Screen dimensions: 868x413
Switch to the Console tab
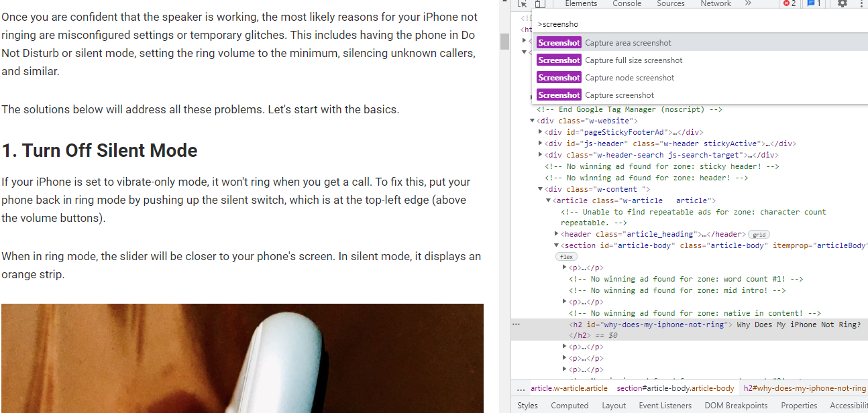point(627,4)
